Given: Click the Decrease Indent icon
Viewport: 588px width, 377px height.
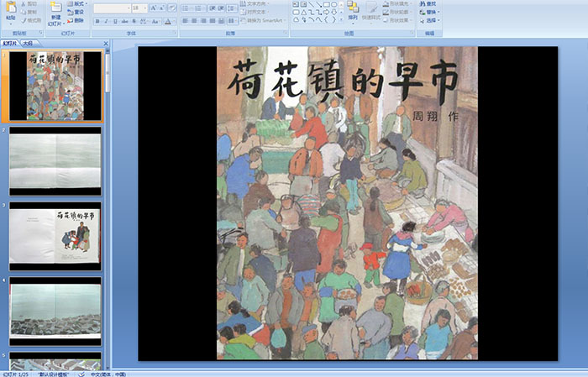Looking at the screenshot, I should coord(213,8).
